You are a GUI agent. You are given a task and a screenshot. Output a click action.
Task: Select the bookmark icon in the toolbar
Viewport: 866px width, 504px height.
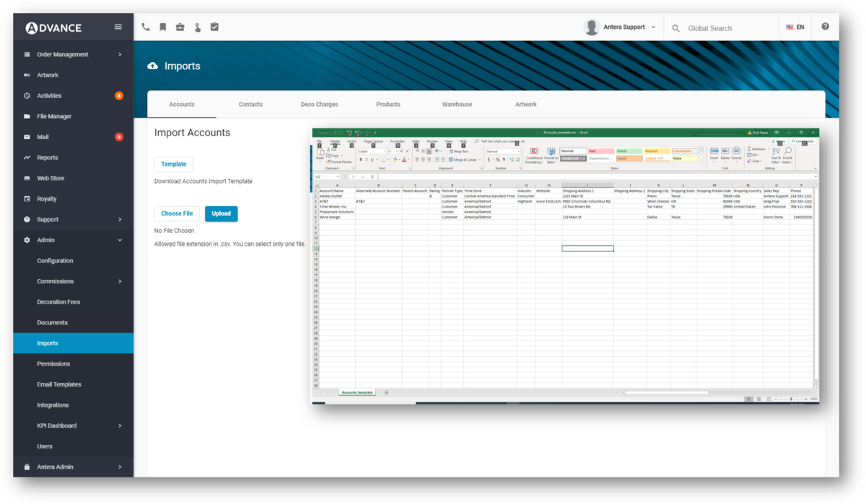(x=163, y=27)
